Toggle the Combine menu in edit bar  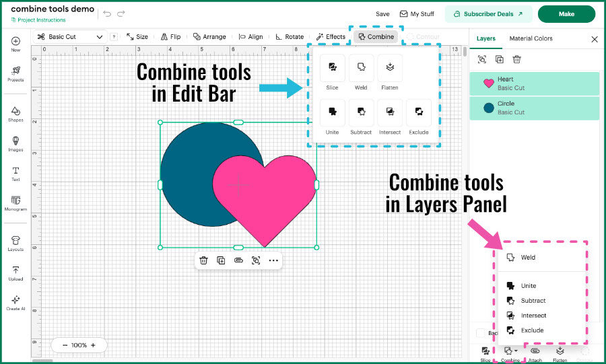pos(376,37)
